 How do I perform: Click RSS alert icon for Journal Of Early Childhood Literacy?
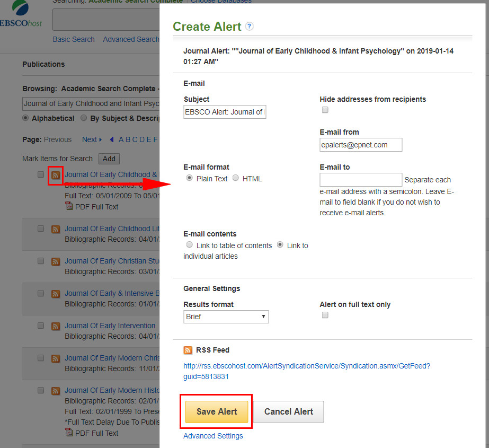click(x=56, y=230)
